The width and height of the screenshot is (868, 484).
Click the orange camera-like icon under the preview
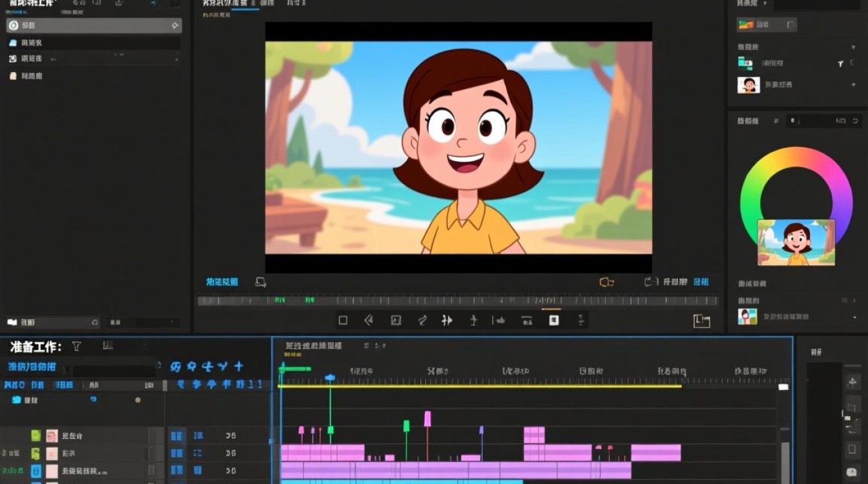tap(606, 282)
